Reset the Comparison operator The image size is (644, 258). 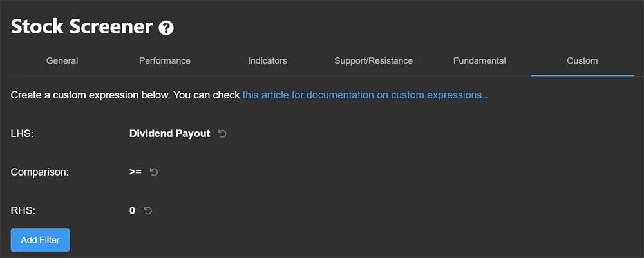[154, 172]
